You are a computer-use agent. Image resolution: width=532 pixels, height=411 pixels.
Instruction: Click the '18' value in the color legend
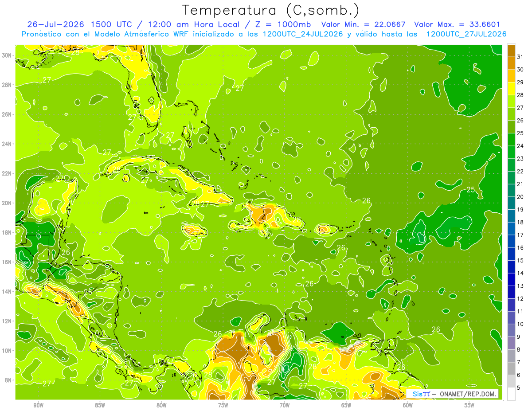pyautogui.click(x=520, y=222)
